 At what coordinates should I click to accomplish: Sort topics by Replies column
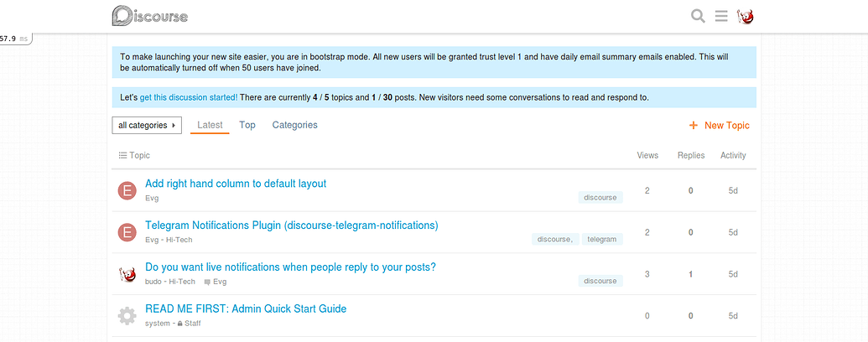click(691, 155)
